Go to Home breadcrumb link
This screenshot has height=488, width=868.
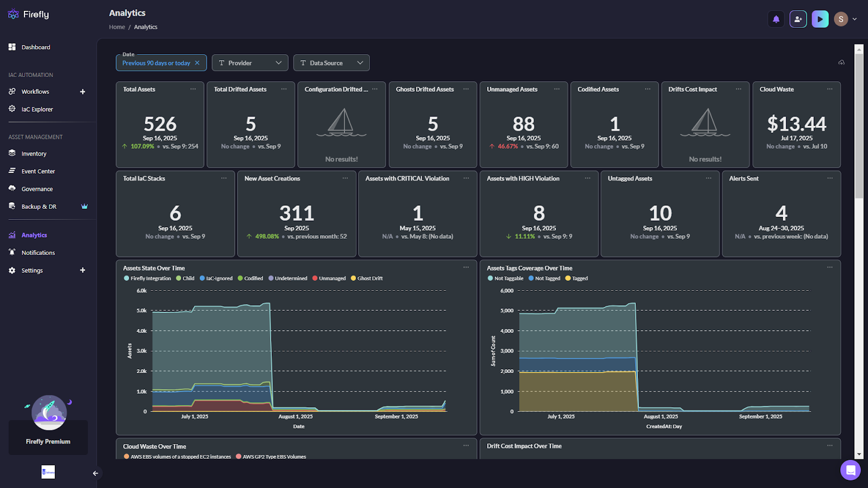(117, 27)
